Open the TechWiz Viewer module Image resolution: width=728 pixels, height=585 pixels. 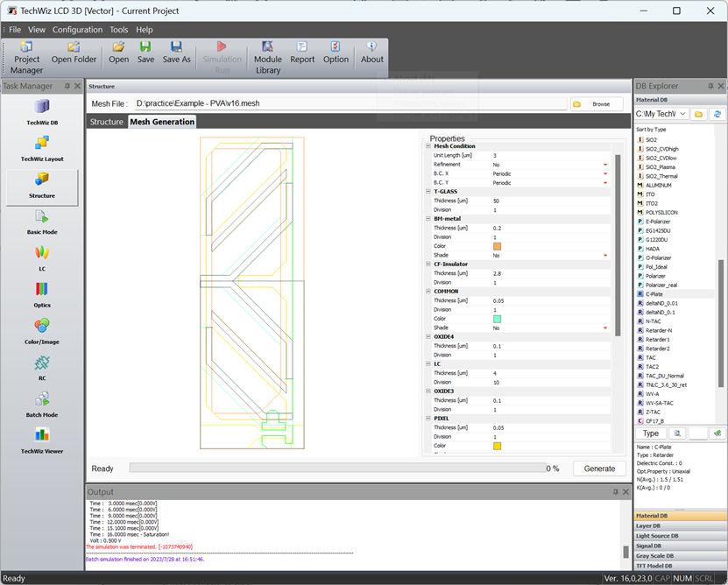41,440
